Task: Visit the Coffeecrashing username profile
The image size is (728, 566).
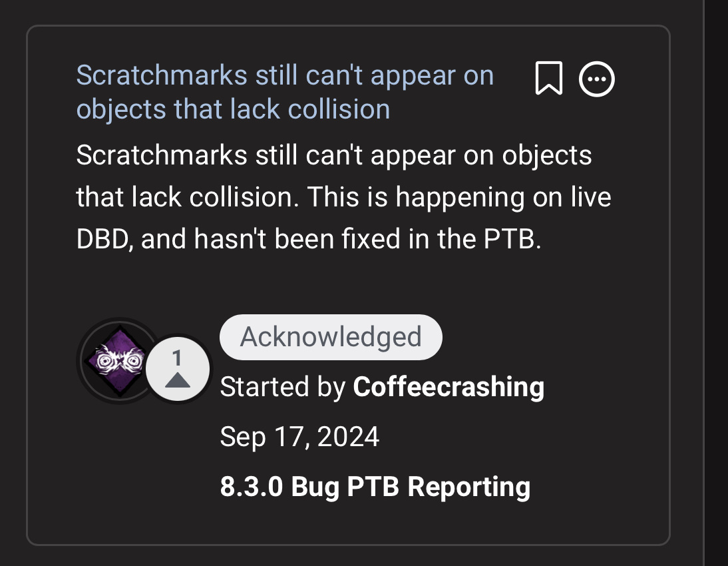Action: [449, 387]
